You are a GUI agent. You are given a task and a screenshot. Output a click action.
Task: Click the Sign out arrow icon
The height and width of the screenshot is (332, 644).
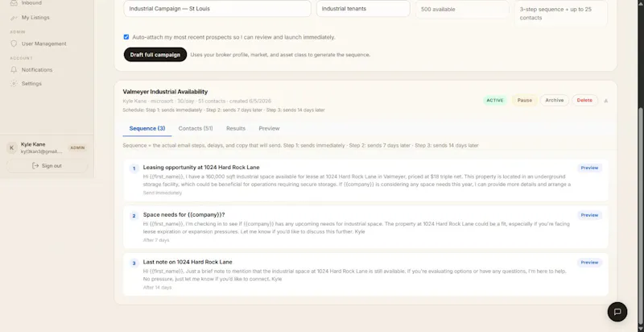35,165
